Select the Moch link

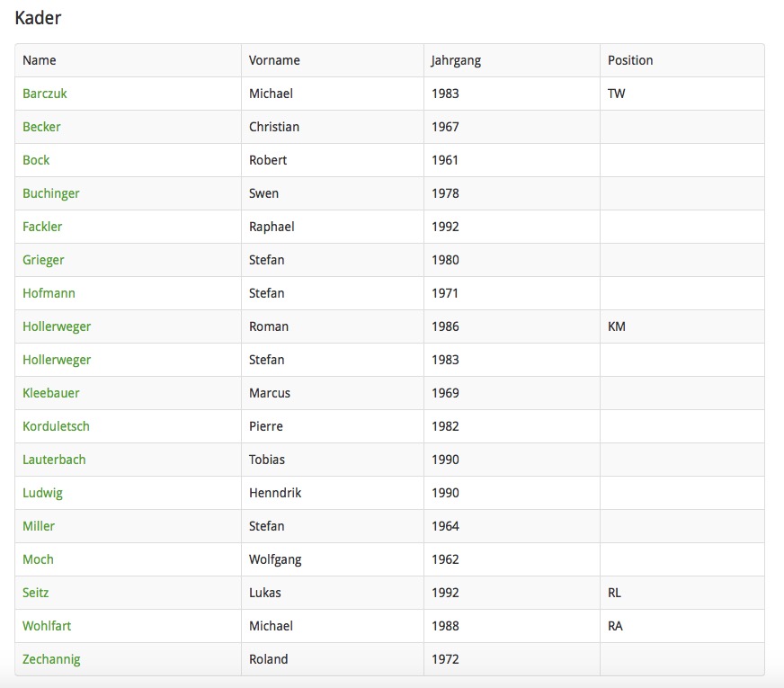38,559
